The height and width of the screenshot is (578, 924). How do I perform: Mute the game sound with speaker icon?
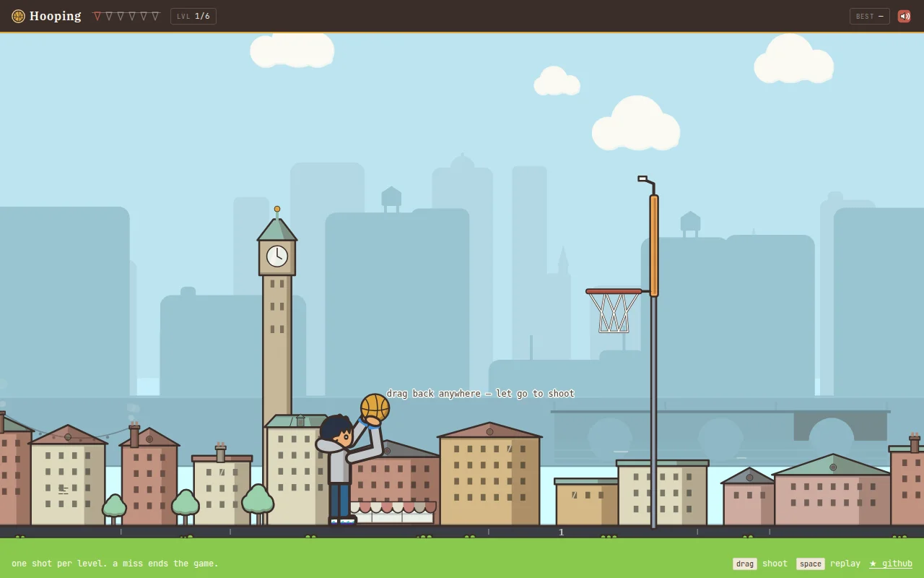point(904,16)
